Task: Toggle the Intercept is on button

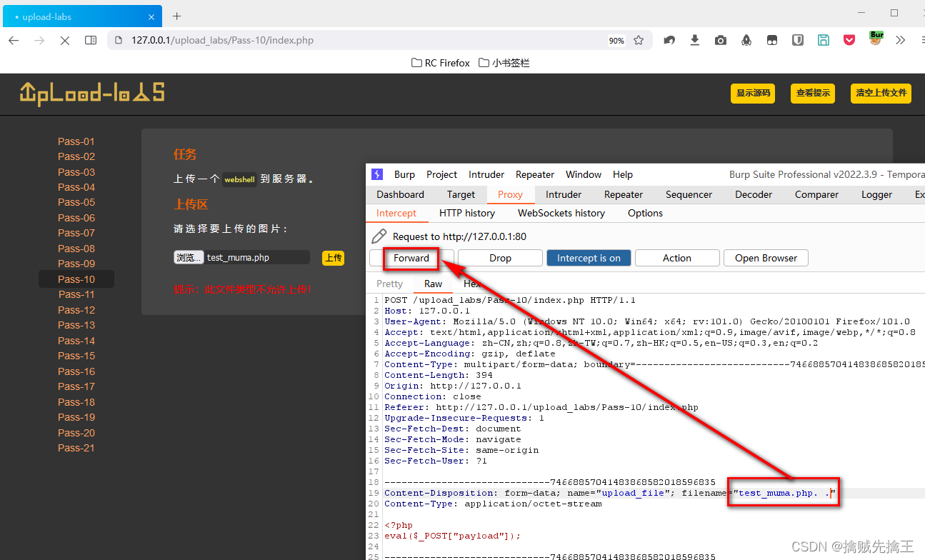Action: click(x=589, y=258)
